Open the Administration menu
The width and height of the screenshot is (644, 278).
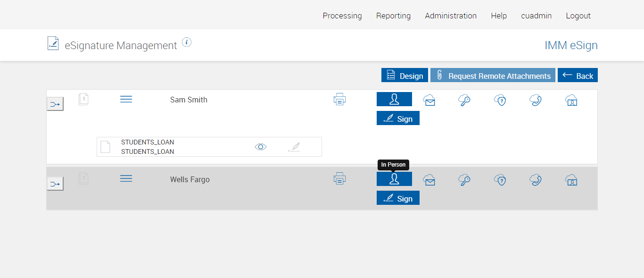pyautogui.click(x=451, y=16)
